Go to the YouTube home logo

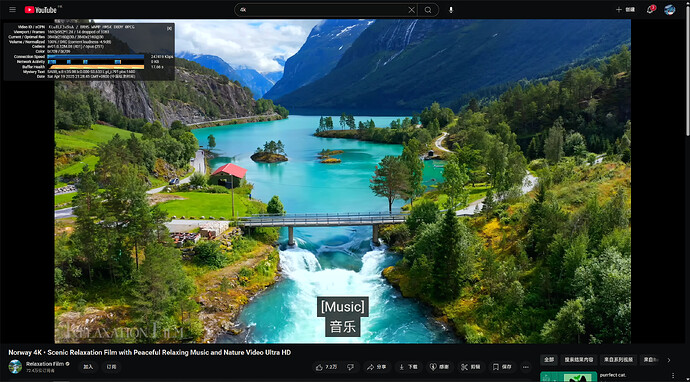pos(40,10)
